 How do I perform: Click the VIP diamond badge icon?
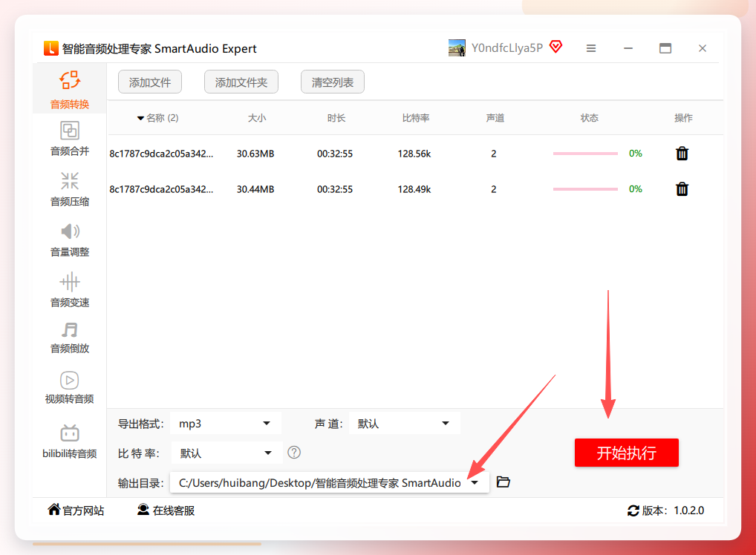tap(556, 47)
